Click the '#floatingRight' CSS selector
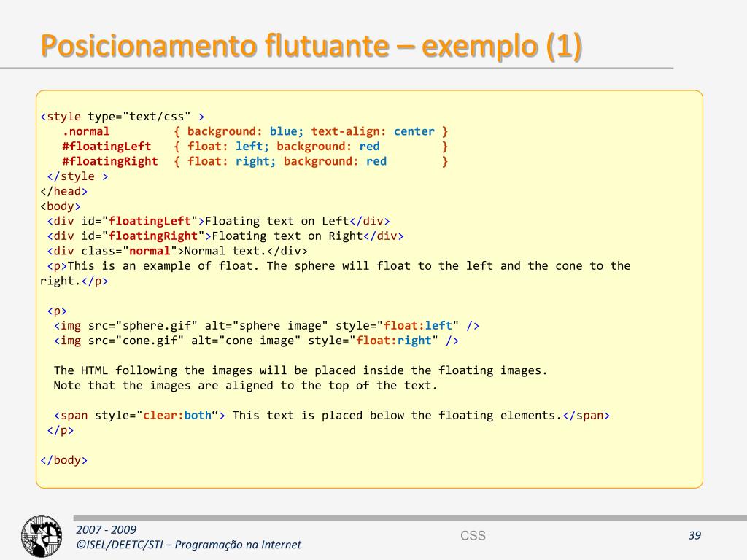 coord(109,161)
